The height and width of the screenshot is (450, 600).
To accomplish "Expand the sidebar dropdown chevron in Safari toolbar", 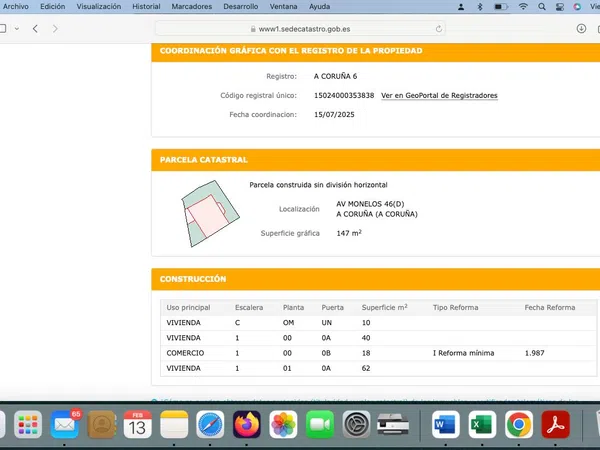I will coord(17,29).
